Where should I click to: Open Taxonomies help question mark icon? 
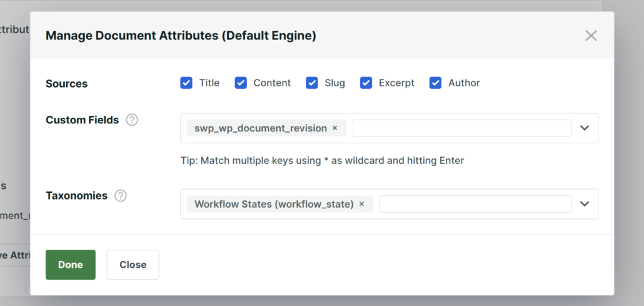[120, 196]
